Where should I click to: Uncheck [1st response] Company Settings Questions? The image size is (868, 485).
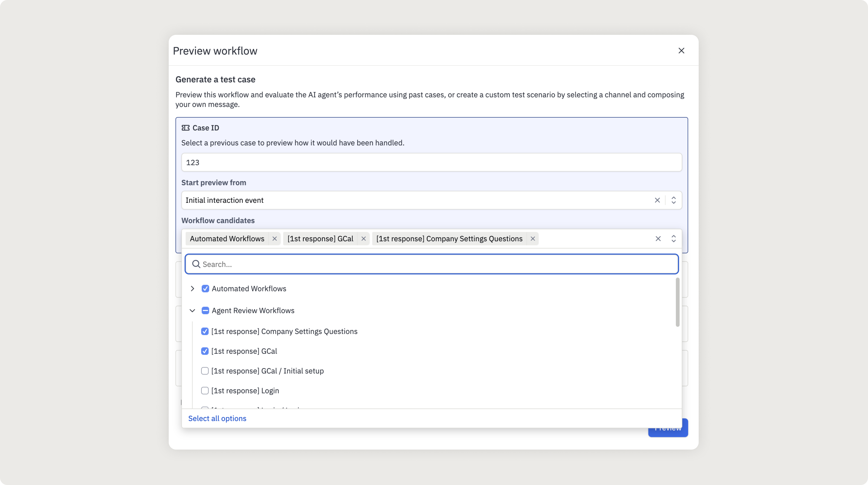tap(205, 331)
